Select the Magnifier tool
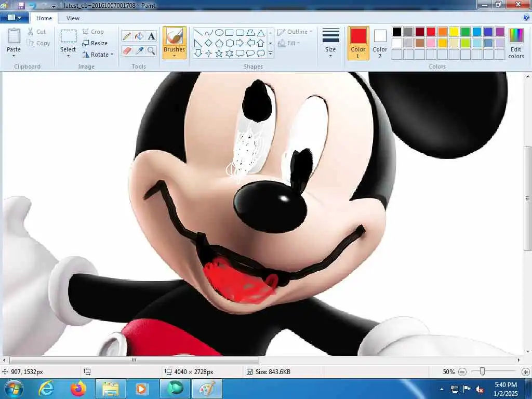The image size is (532, 399). (151, 51)
